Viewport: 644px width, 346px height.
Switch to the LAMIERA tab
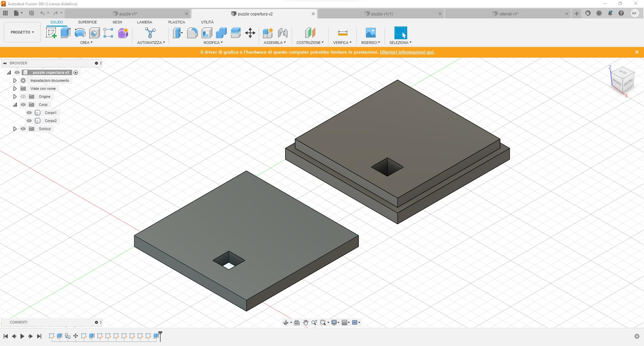tap(145, 22)
